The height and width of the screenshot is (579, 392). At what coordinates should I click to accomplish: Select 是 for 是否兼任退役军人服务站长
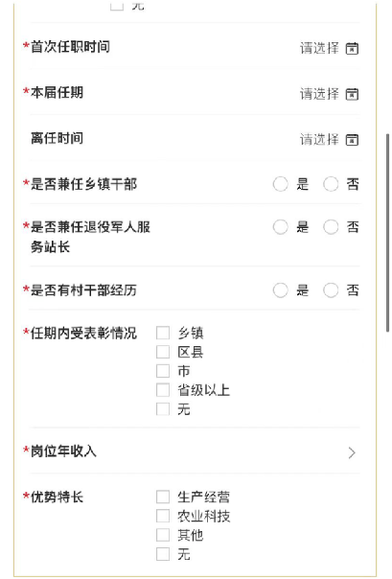[x=280, y=227]
